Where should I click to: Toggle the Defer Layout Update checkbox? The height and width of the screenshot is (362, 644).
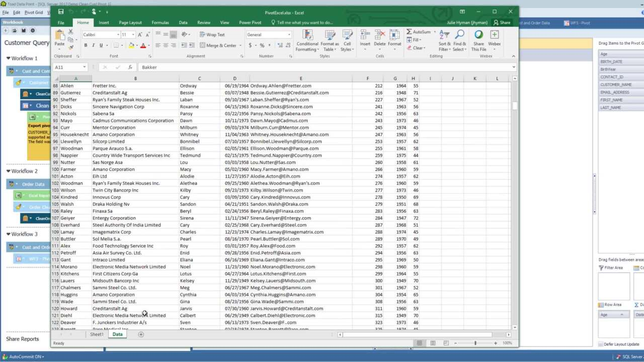[600, 344]
